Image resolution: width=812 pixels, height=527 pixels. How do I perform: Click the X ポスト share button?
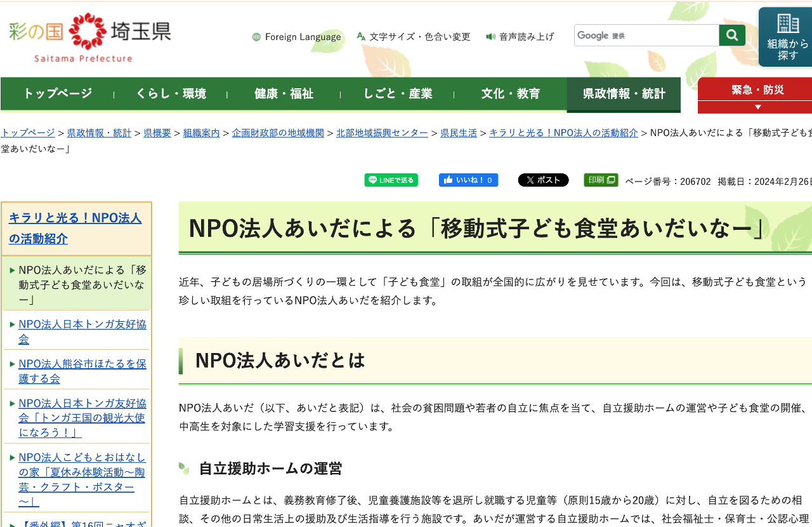pos(543,180)
